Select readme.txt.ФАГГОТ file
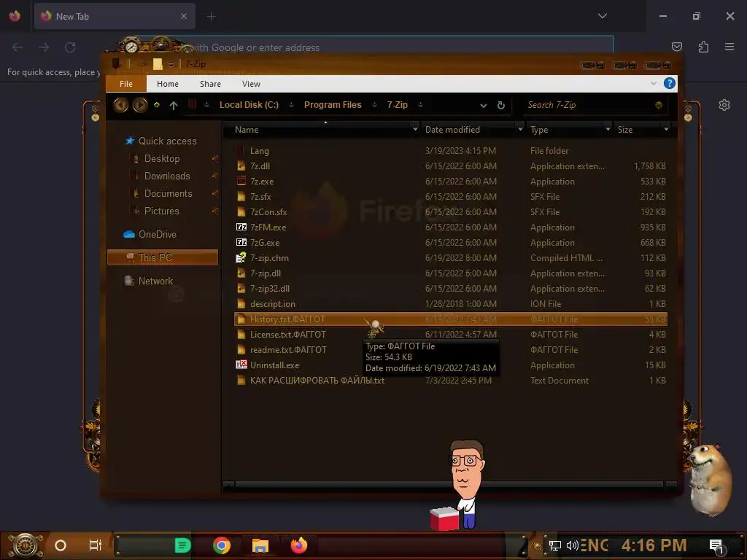Image resolution: width=747 pixels, height=560 pixels. (x=288, y=349)
